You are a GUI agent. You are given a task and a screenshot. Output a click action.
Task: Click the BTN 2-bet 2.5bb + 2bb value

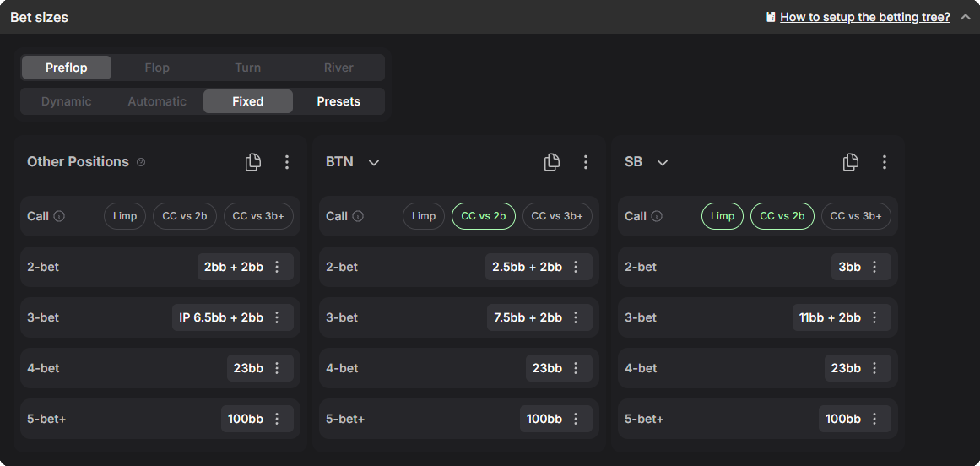pyautogui.click(x=527, y=267)
